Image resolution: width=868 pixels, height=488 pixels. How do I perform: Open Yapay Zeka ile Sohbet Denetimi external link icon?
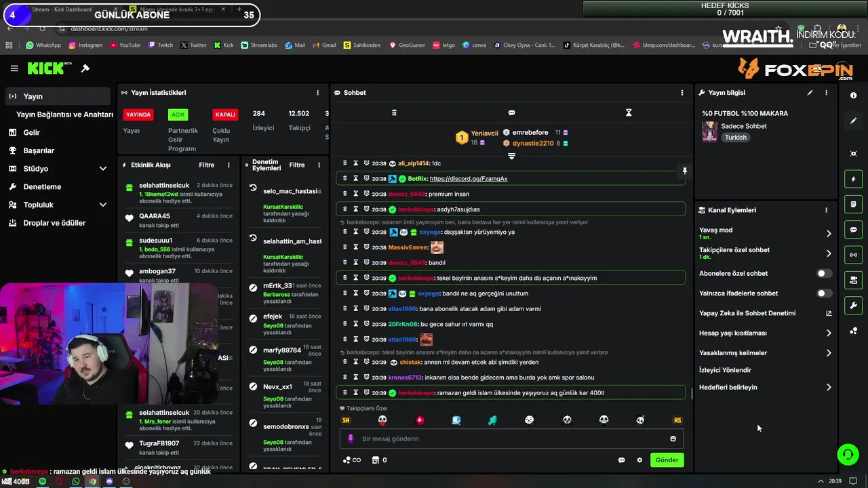coord(828,313)
